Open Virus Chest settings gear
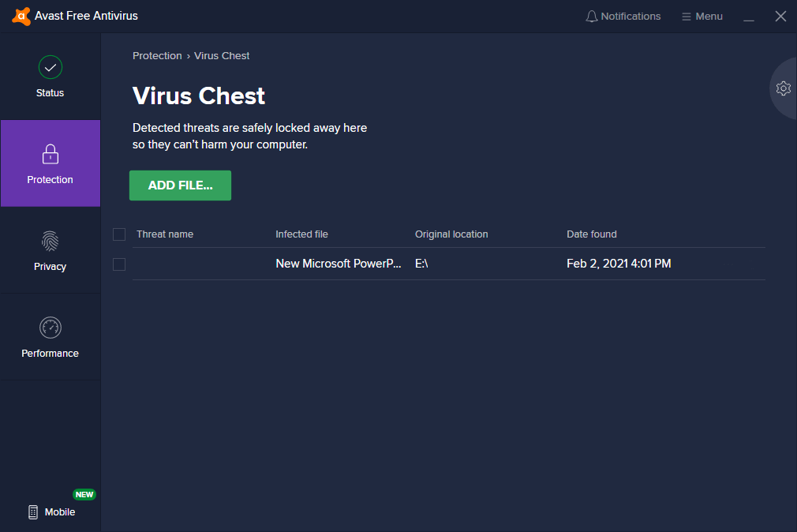This screenshot has width=797, height=532. coord(784,88)
